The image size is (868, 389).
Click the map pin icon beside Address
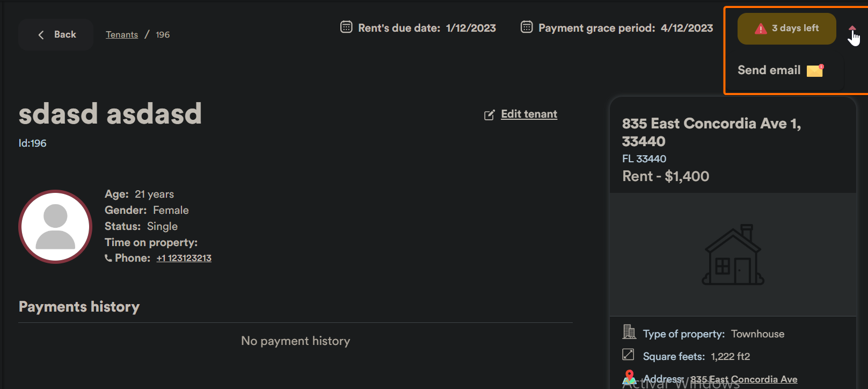point(630,377)
